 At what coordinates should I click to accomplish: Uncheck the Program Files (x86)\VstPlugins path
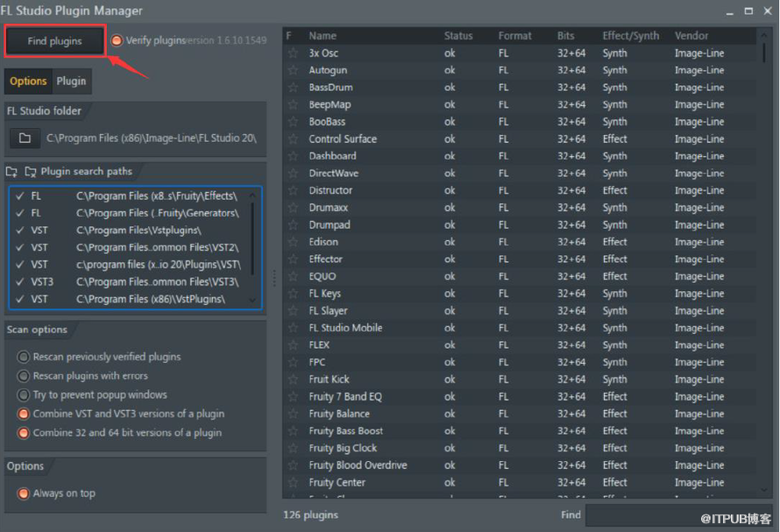tap(20, 299)
